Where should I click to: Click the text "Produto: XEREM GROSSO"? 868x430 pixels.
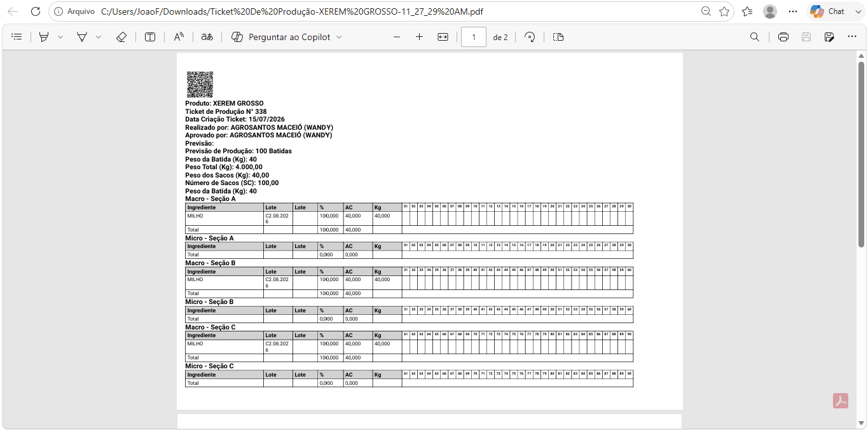click(224, 103)
